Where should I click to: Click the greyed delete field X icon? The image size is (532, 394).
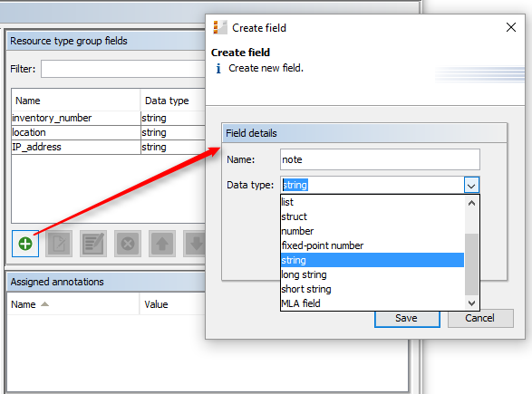128,244
